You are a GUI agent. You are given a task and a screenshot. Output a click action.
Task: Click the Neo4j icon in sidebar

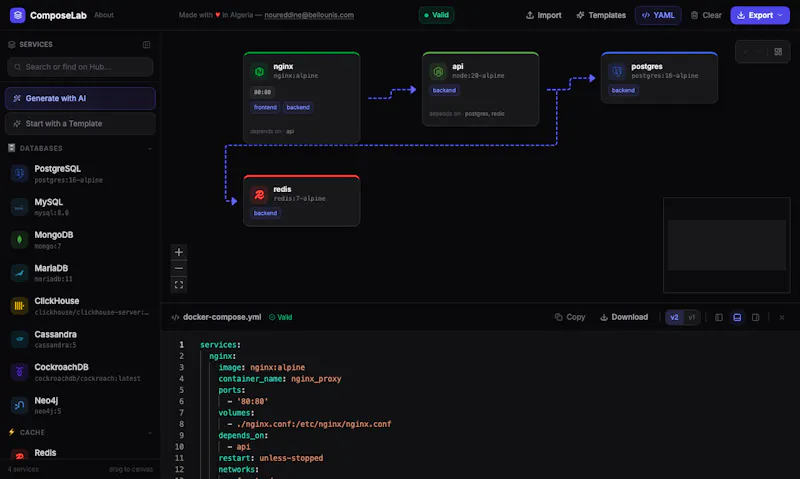(19, 405)
